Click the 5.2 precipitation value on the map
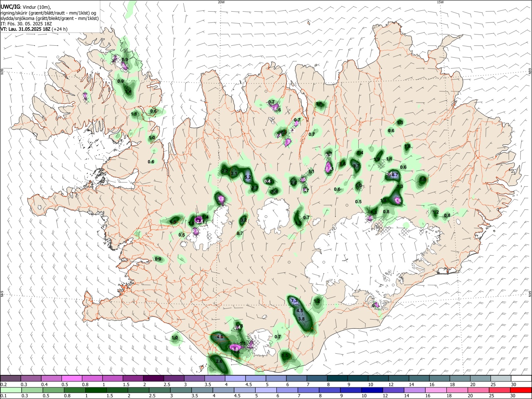Image resolution: width=532 pixels, height=399 pixels. [248, 177]
